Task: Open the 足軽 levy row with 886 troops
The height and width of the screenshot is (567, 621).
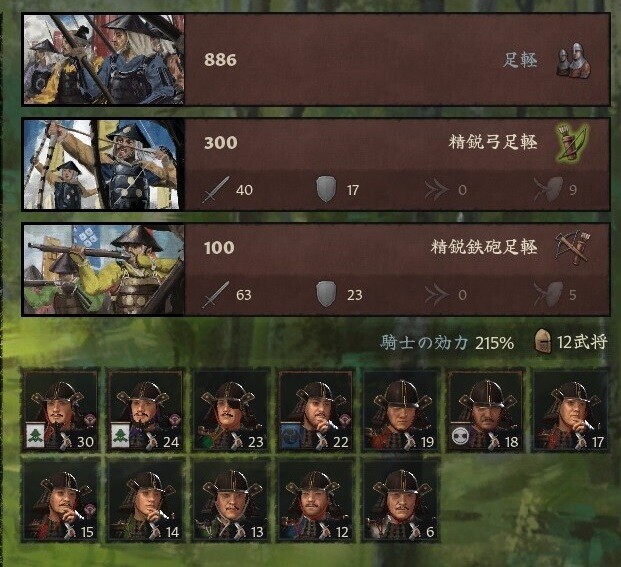Action: (x=316, y=59)
